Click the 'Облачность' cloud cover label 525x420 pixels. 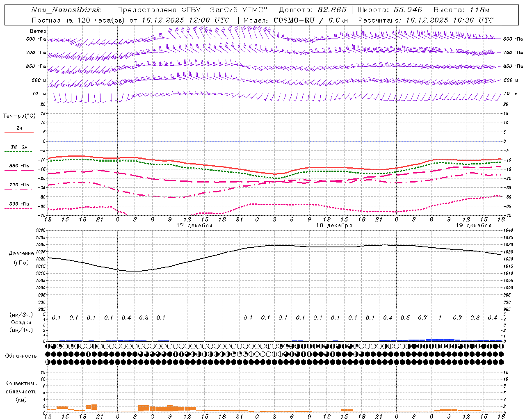coord(21,356)
